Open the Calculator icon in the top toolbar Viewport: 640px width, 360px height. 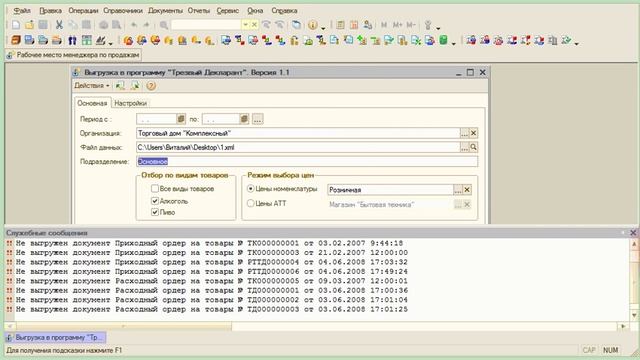coord(340,25)
